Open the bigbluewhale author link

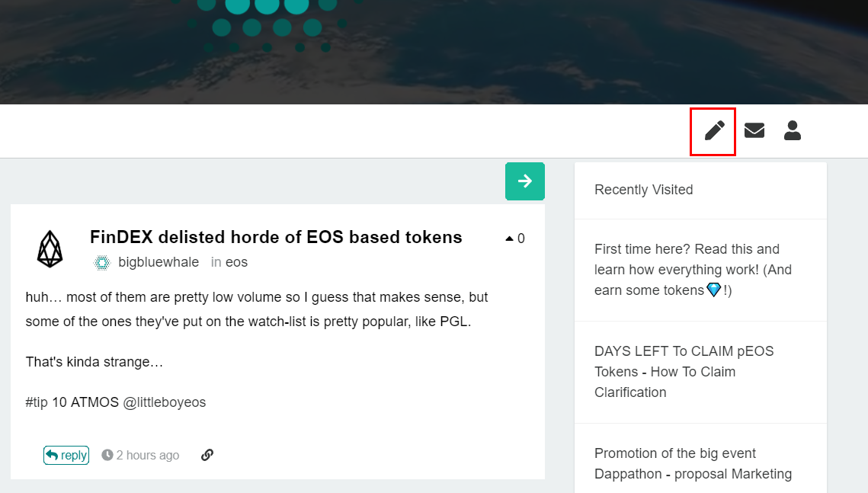[159, 262]
